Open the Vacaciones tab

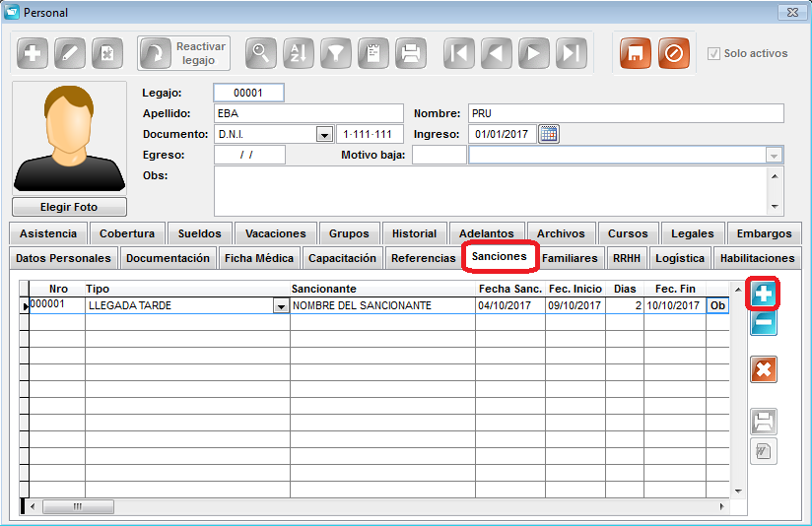coord(276,233)
